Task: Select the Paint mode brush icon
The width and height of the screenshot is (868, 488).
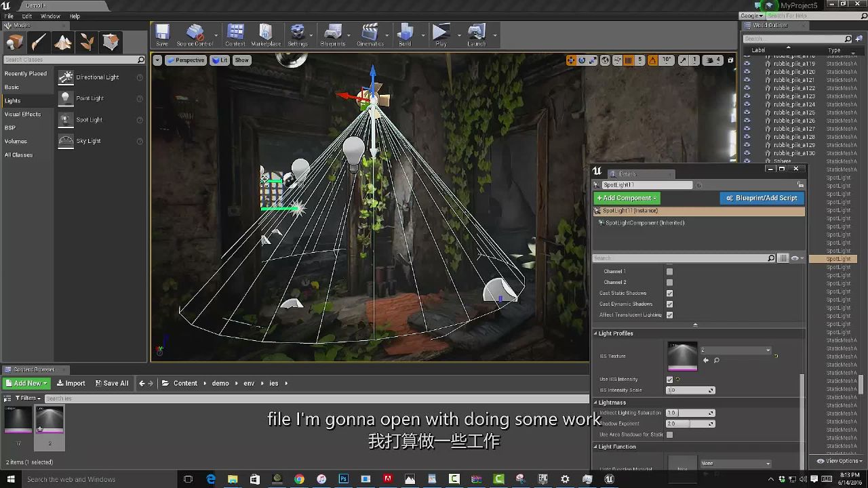Action: point(39,43)
